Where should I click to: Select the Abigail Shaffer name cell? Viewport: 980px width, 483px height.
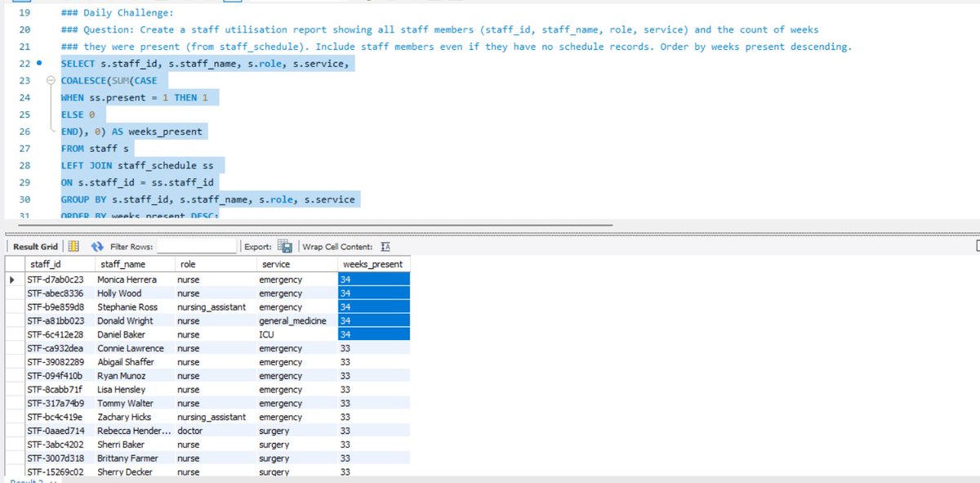(x=134, y=362)
